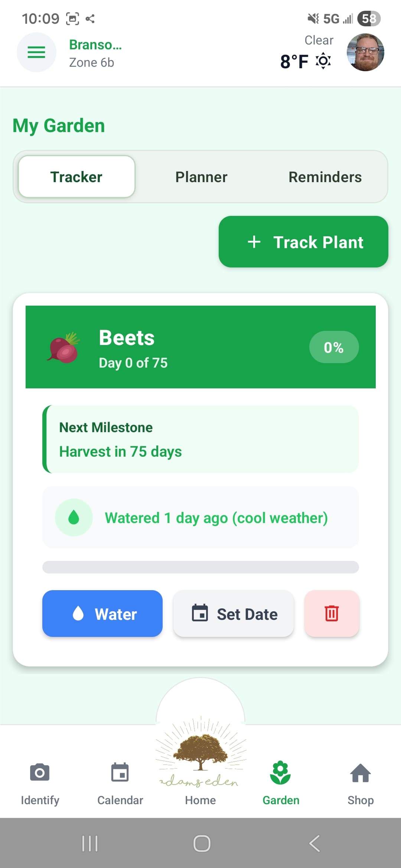The width and height of the screenshot is (401, 868).
Task: Switch to the Planner tab
Action: (201, 177)
